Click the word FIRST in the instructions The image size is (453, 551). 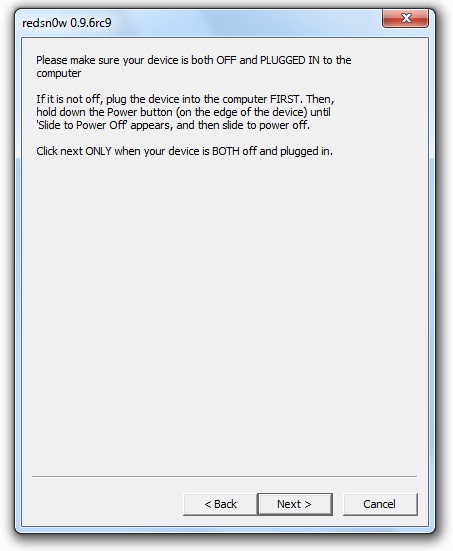coord(286,99)
